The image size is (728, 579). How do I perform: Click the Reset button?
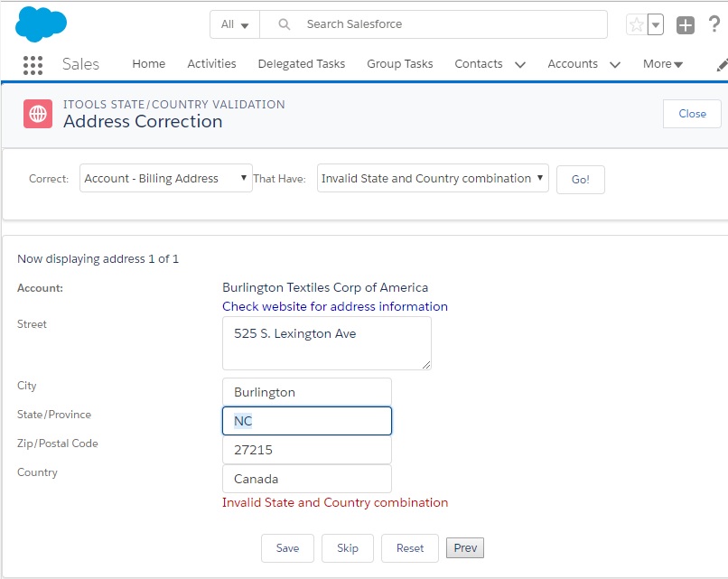click(x=410, y=548)
